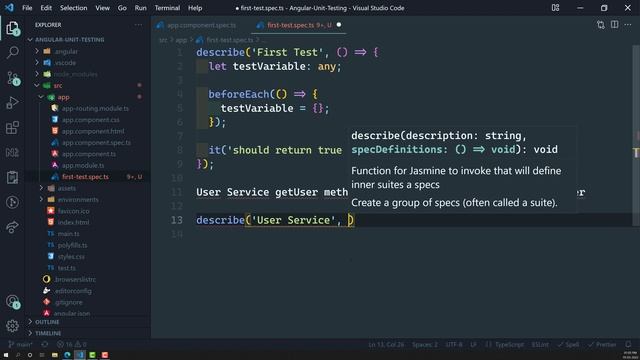The width and height of the screenshot is (640, 360).
Task: Open the Terminal menu
Action: [167, 8]
